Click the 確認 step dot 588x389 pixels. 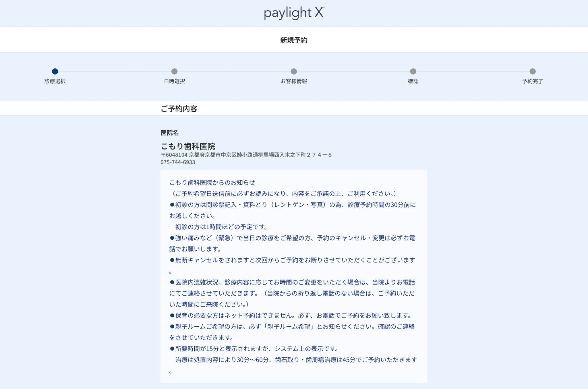[413, 71]
